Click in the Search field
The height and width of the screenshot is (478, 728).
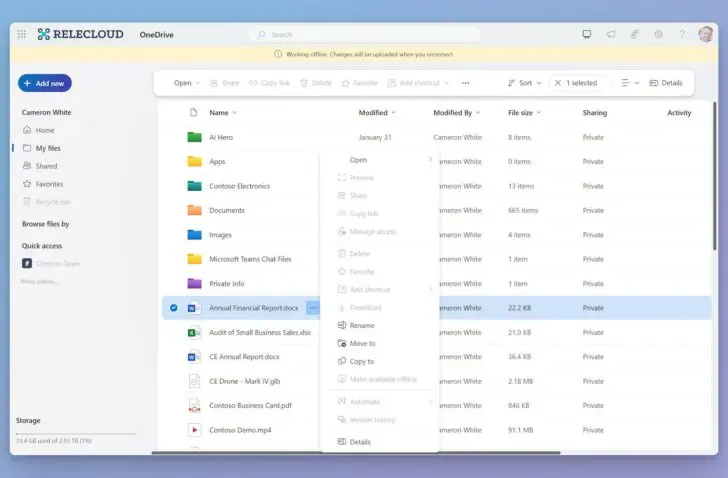pos(364,34)
